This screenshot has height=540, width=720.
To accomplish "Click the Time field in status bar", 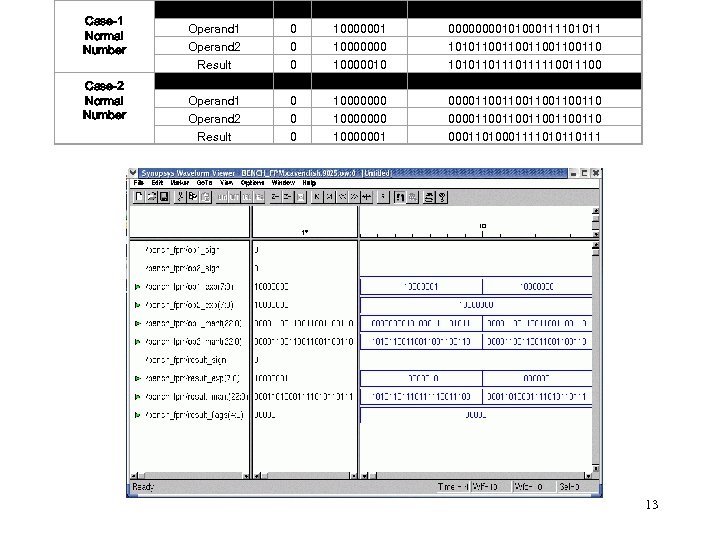I will click(x=453, y=487).
